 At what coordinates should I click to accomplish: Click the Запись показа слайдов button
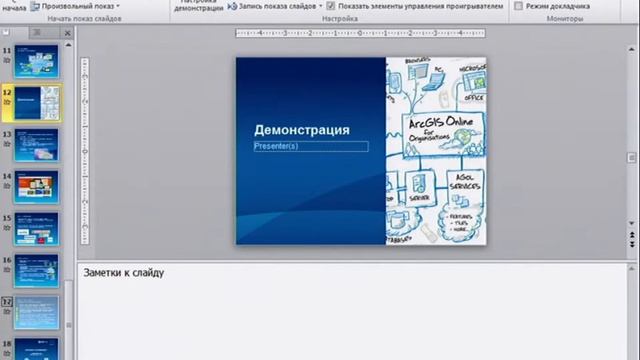275,6
